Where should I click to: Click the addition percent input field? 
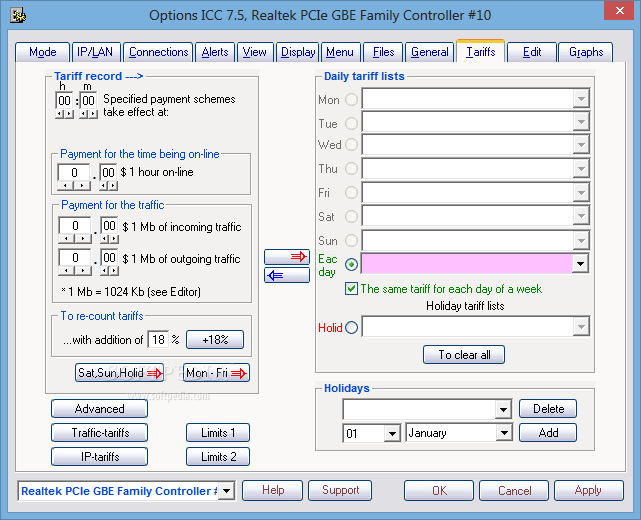click(x=158, y=339)
